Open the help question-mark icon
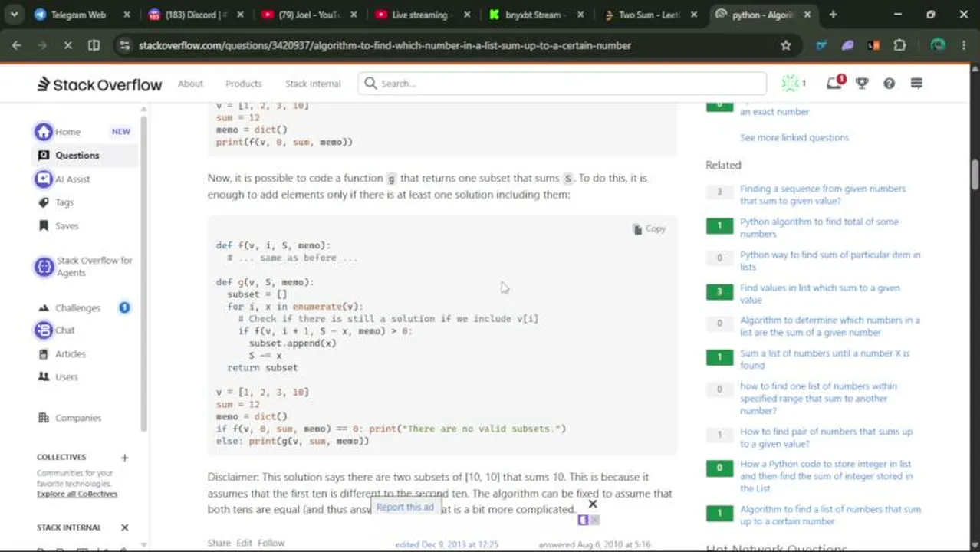Viewport: 980px width, 552px height. tap(889, 84)
